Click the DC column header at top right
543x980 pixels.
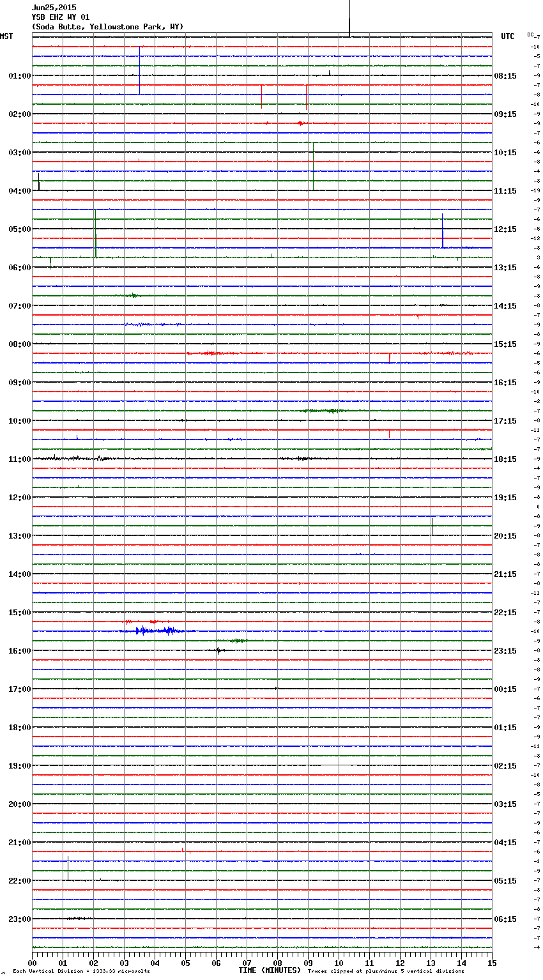click(530, 34)
